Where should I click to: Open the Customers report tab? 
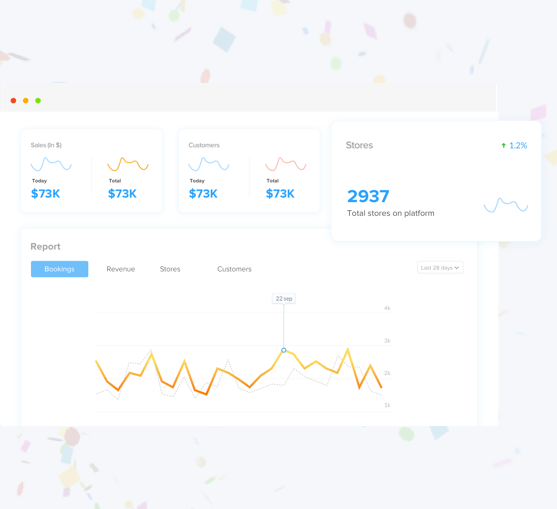[234, 269]
